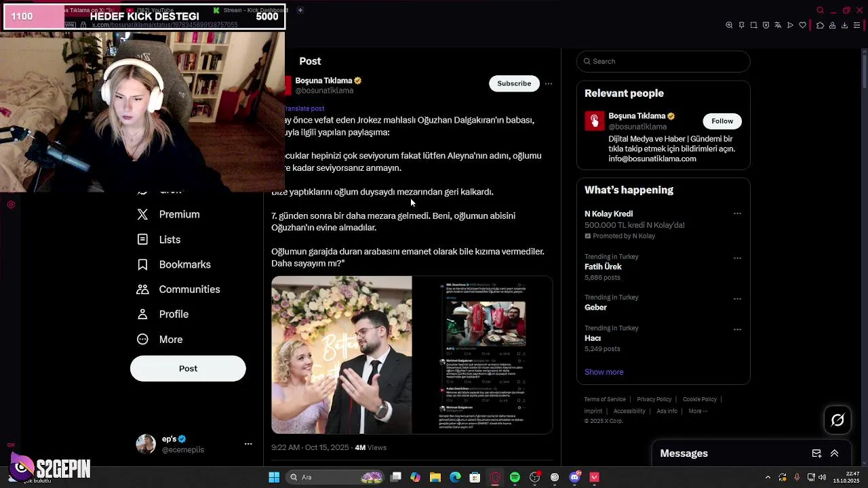Expand the footer More link
The image size is (868, 488).
698,411
